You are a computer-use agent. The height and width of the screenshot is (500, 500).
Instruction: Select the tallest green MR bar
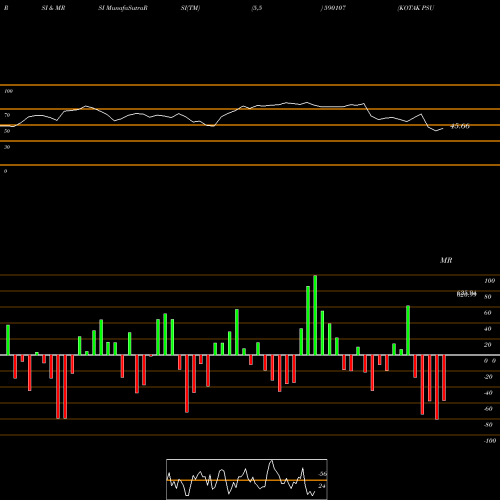coord(315,315)
